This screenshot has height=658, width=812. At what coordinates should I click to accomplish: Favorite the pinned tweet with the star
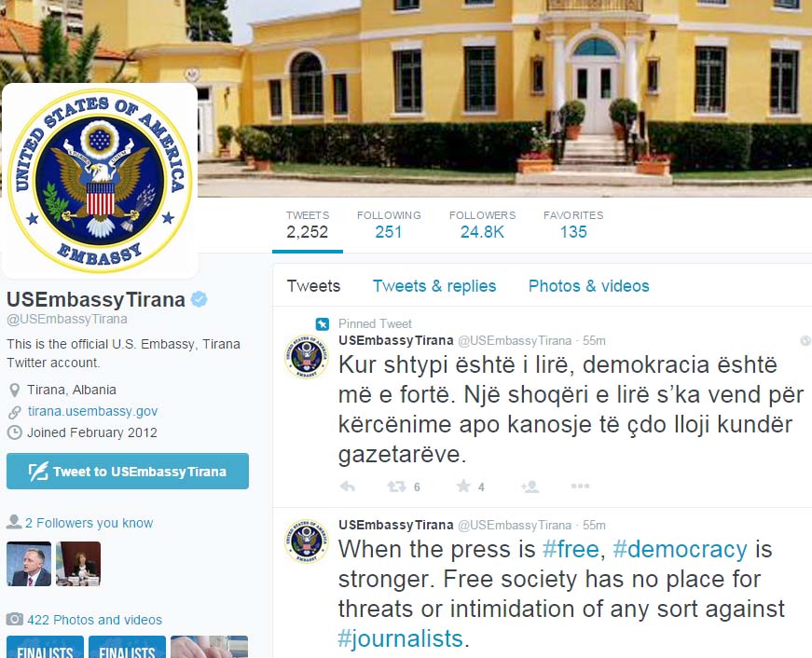tap(463, 486)
